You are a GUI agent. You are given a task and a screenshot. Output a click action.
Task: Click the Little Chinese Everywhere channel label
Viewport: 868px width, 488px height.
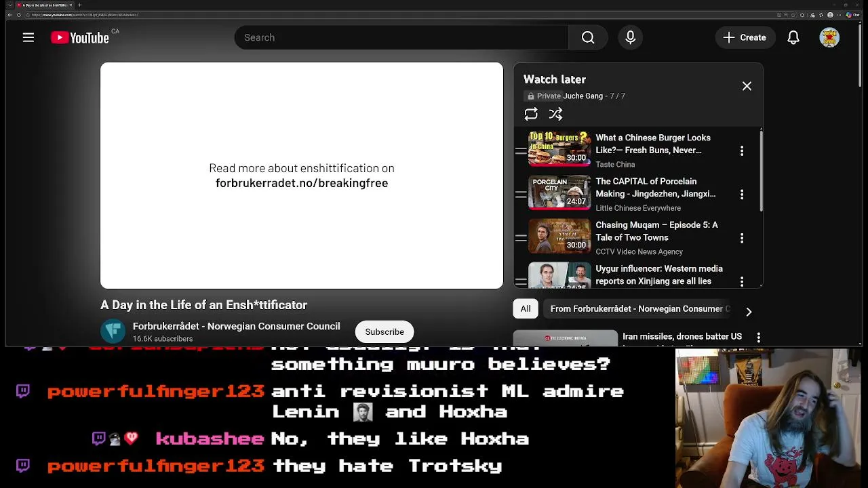[x=638, y=208]
